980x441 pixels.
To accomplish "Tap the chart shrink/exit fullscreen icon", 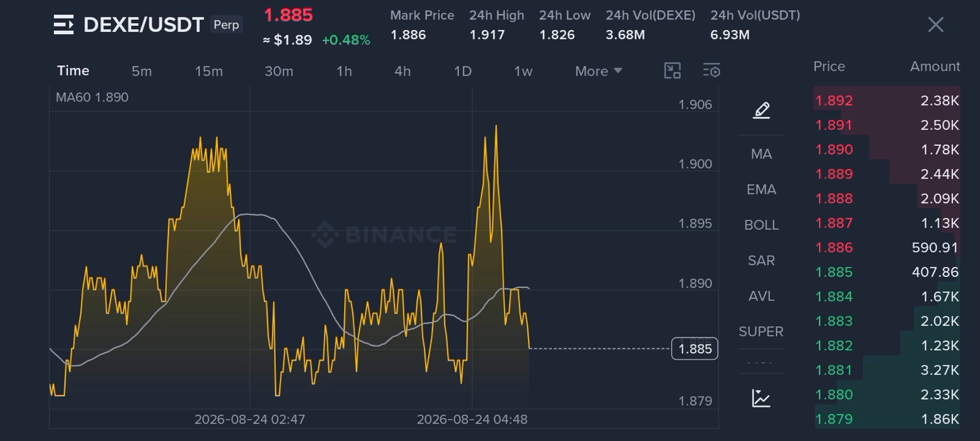I will (672, 71).
